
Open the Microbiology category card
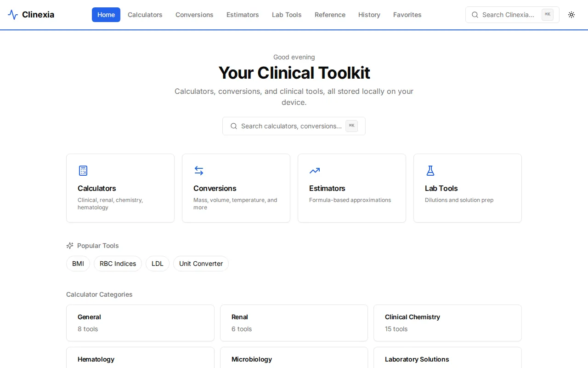click(x=294, y=358)
